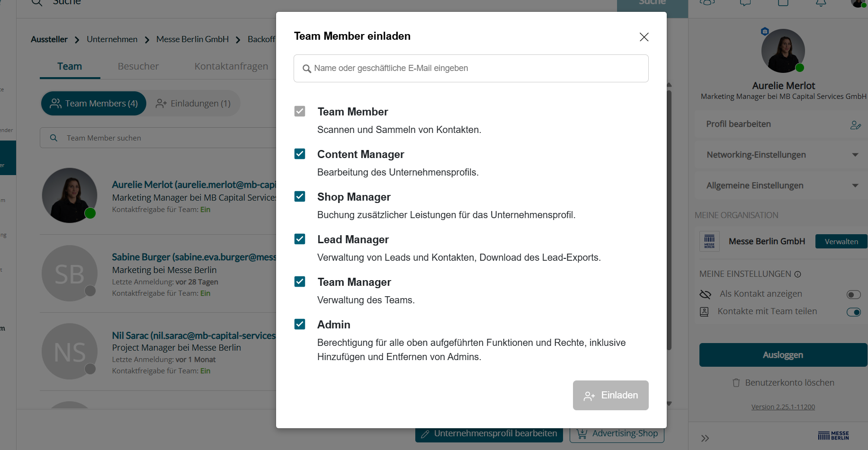This screenshot has height=450, width=868.
Task: Collapse sidebar with double chevron icon
Action: tap(705, 438)
